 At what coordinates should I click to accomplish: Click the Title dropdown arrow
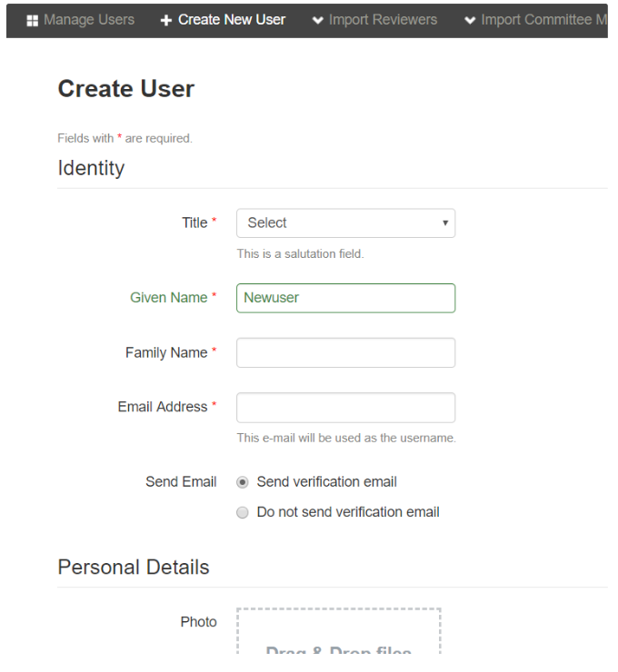(x=445, y=222)
